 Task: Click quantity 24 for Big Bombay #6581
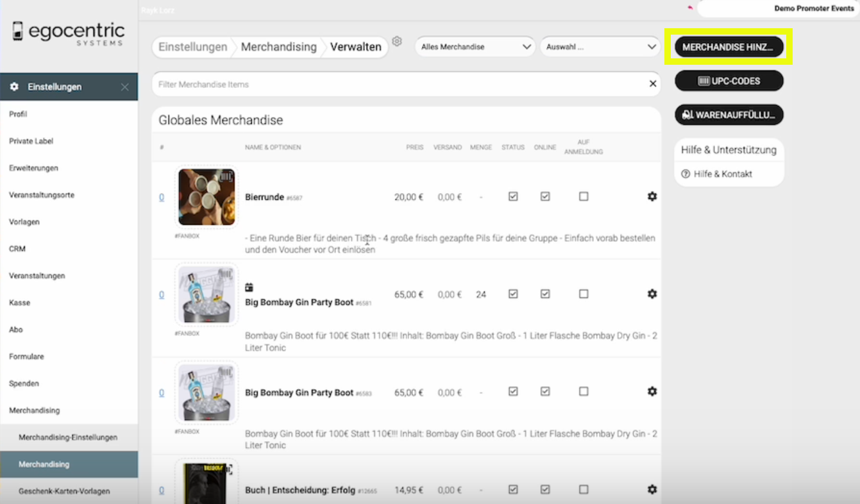(x=481, y=294)
